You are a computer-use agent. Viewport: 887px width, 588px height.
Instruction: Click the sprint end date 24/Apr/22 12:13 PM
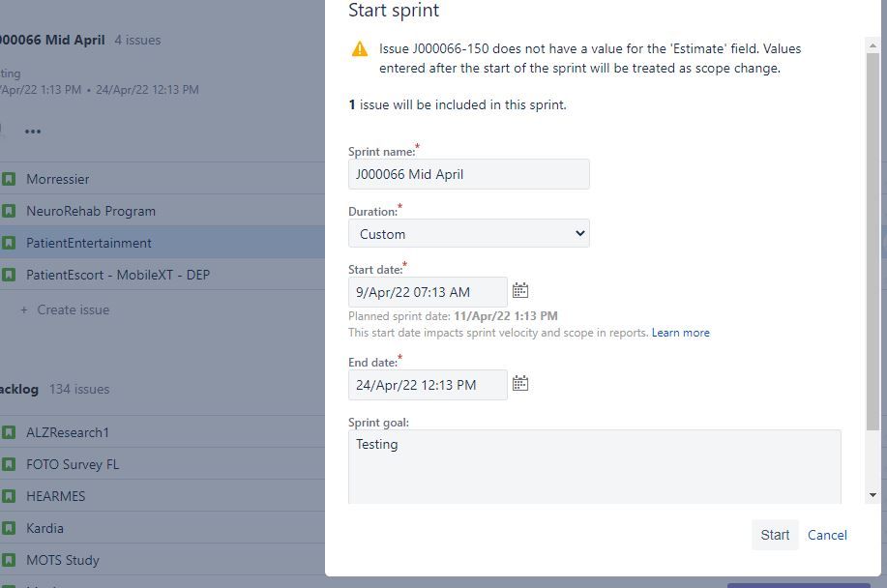pyautogui.click(x=147, y=90)
